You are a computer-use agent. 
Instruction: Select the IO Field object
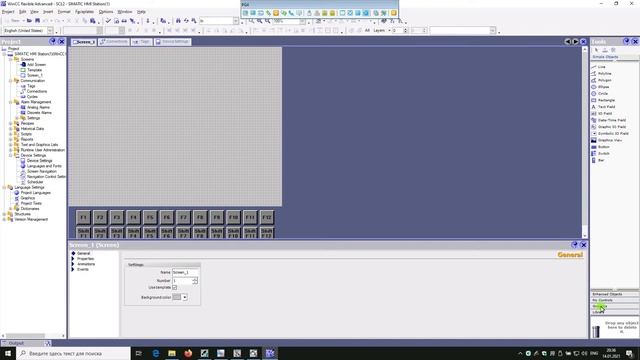coord(604,113)
